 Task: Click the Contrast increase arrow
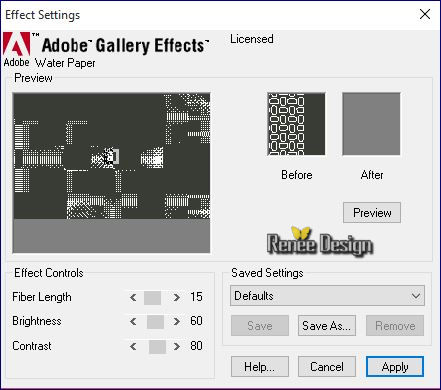point(177,347)
